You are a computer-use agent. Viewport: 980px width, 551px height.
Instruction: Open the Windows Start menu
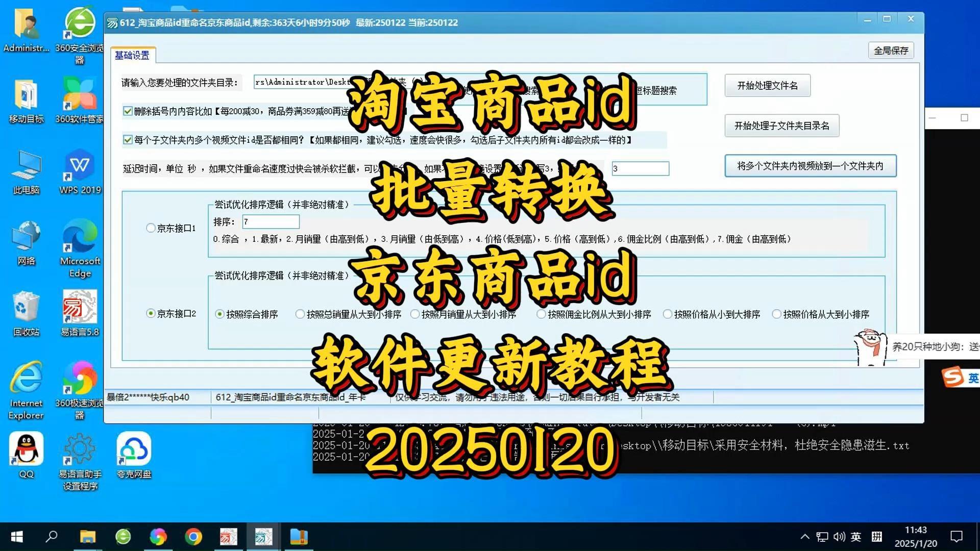[16, 536]
